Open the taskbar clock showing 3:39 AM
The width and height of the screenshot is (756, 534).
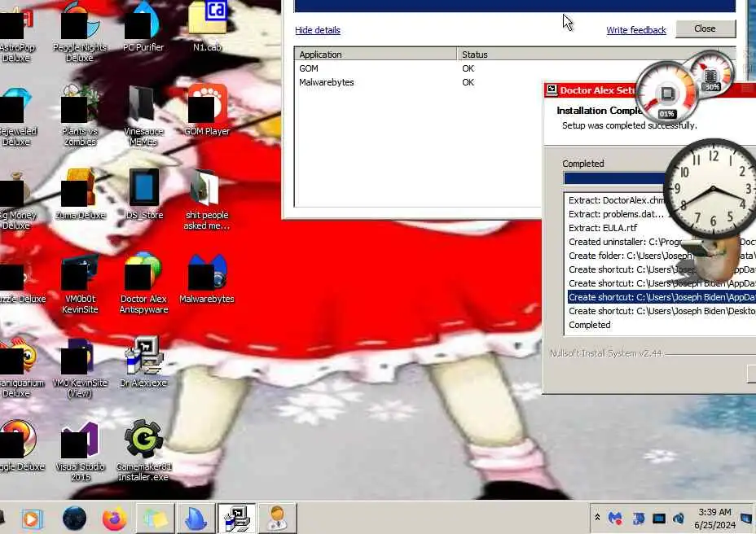pos(715,518)
